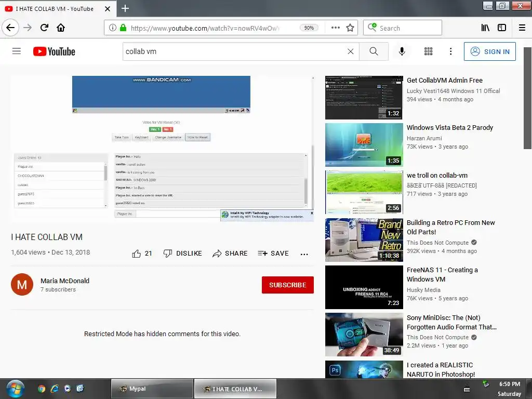Click the SIGN IN button
This screenshot has width=532, height=399.
click(x=489, y=51)
